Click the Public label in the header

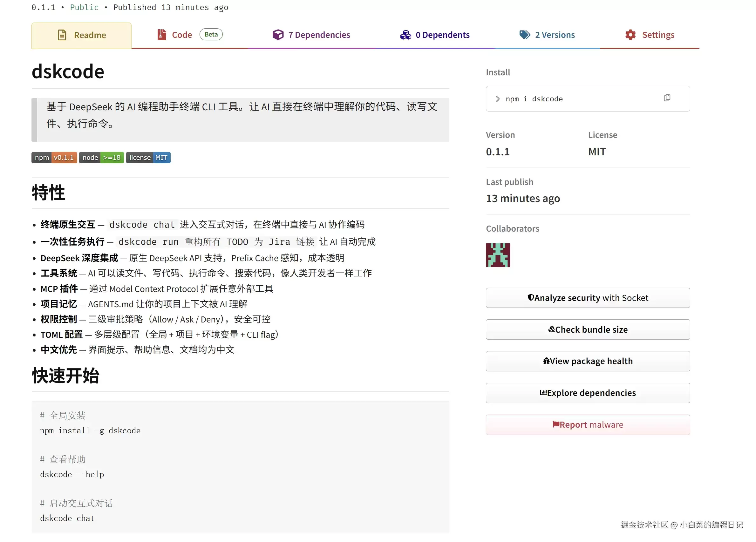[84, 7]
